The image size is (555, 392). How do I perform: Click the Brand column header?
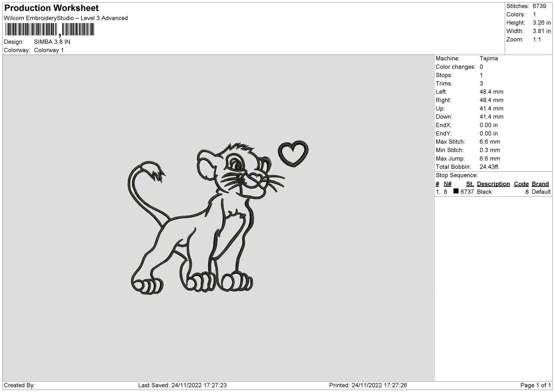click(540, 184)
